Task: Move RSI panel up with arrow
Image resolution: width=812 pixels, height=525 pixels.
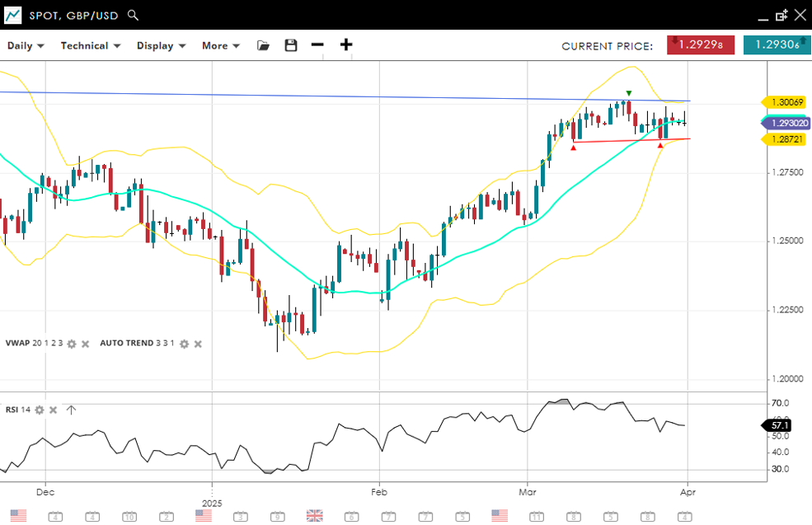Action: [71, 410]
